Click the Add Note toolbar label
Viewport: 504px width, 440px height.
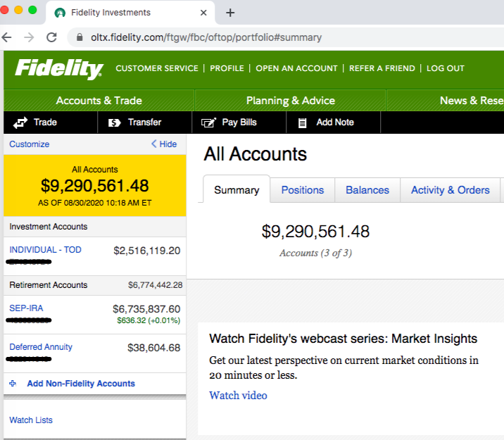coord(335,122)
